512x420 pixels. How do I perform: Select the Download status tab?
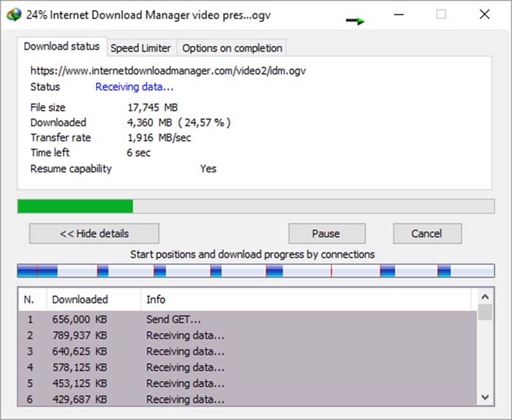[x=62, y=46]
